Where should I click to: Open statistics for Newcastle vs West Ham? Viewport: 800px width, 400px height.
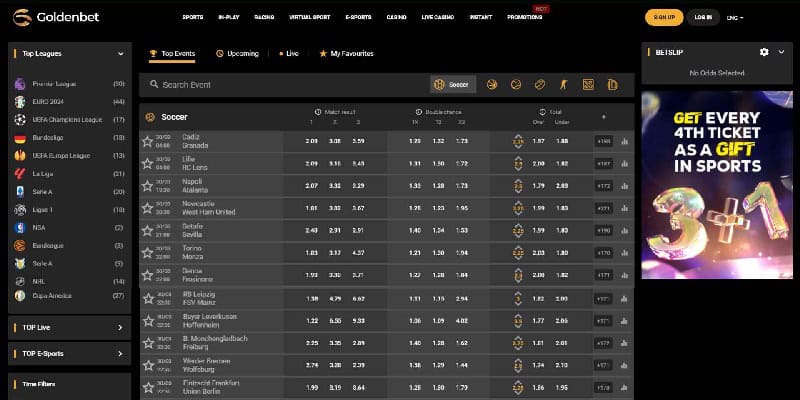tap(624, 208)
